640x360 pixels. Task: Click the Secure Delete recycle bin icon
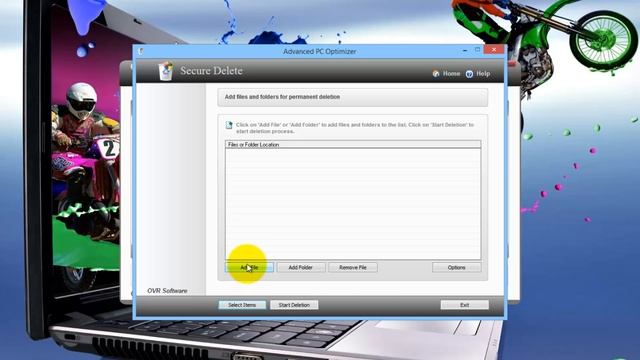(166, 71)
